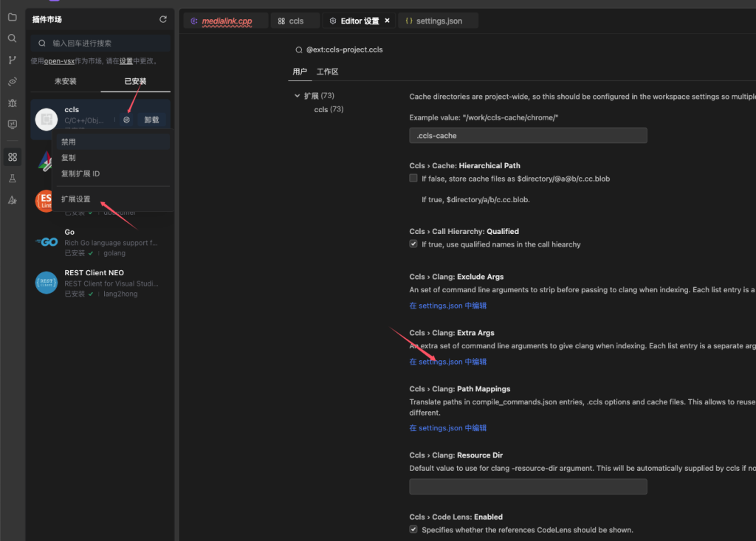Open the search view in the activity bar

point(13,38)
